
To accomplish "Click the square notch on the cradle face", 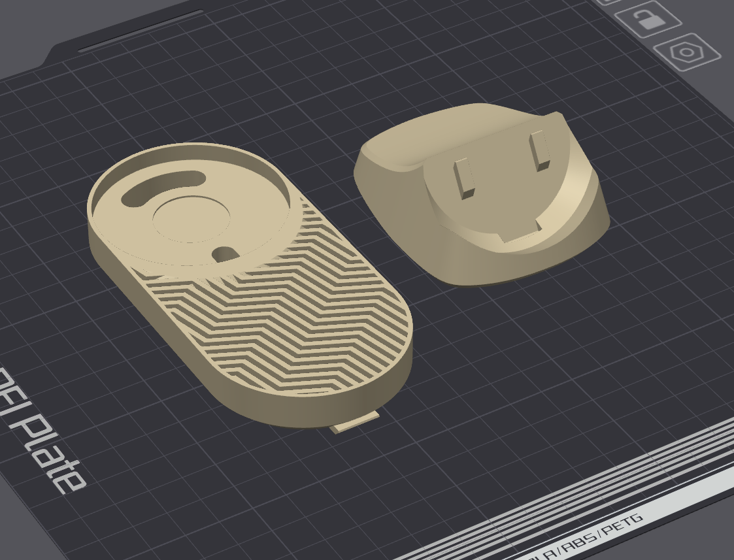I will [x=520, y=231].
